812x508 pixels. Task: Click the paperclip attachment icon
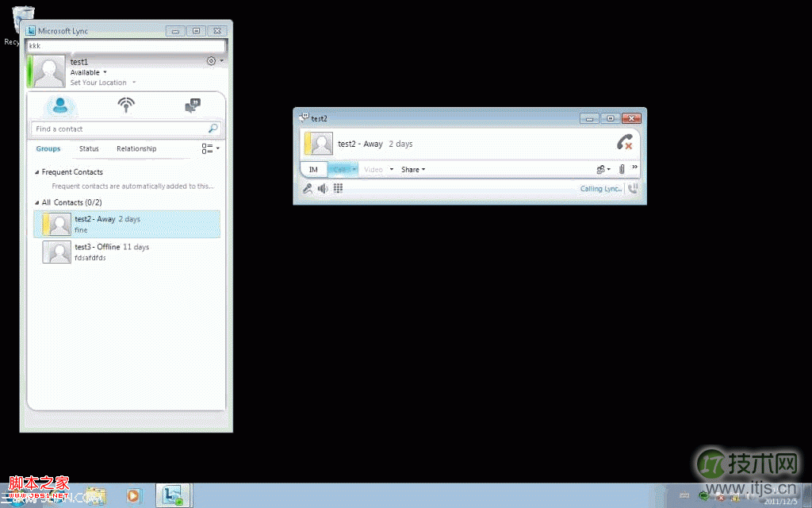coord(621,169)
